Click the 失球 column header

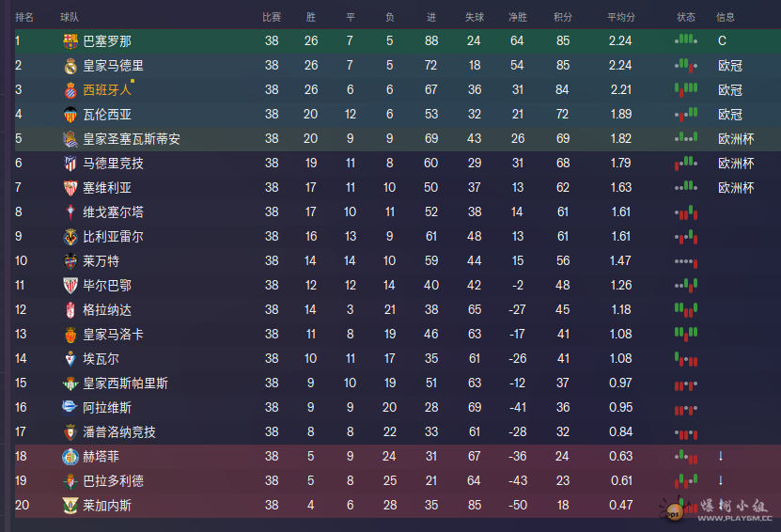474,17
